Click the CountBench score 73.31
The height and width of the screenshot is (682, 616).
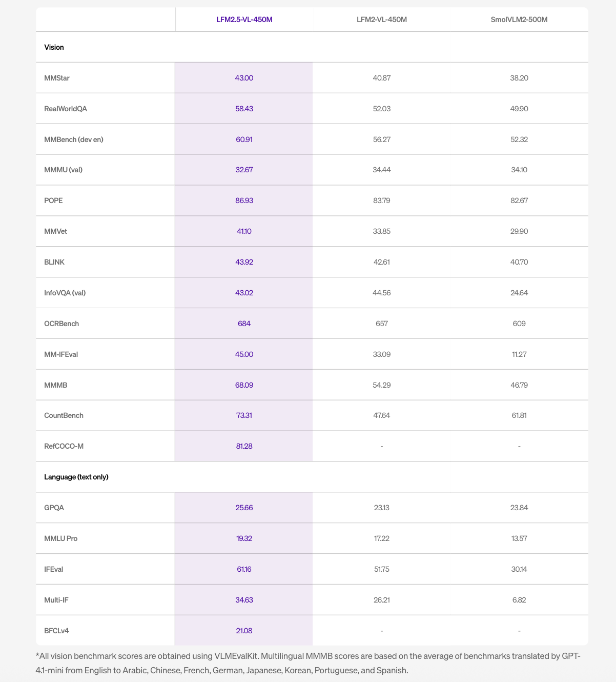(244, 415)
